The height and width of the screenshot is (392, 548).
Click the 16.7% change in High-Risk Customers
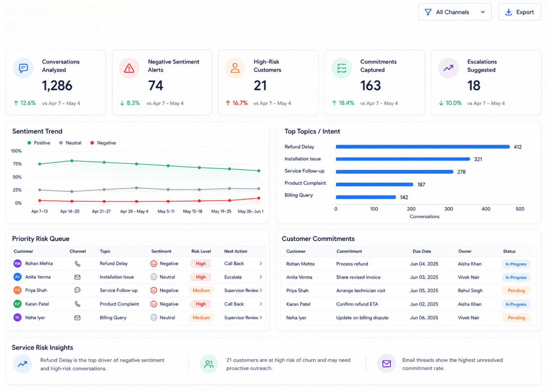tap(237, 103)
